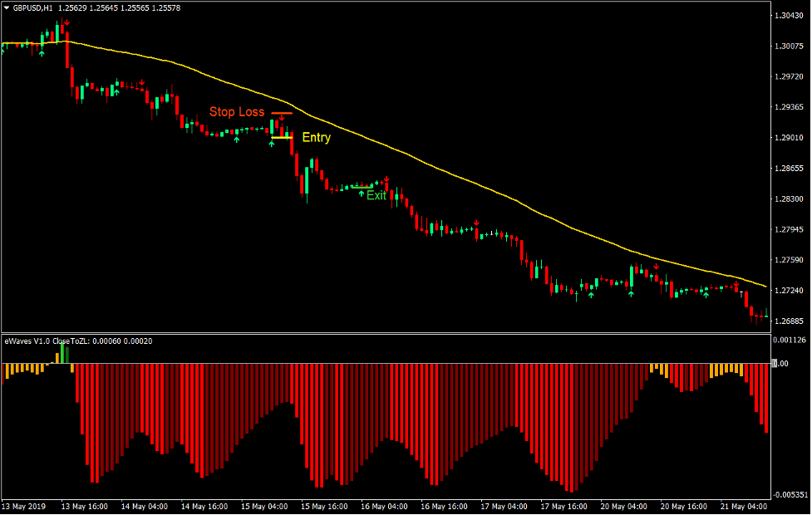
Task: Select the Exit text annotation
Action: coord(378,195)
